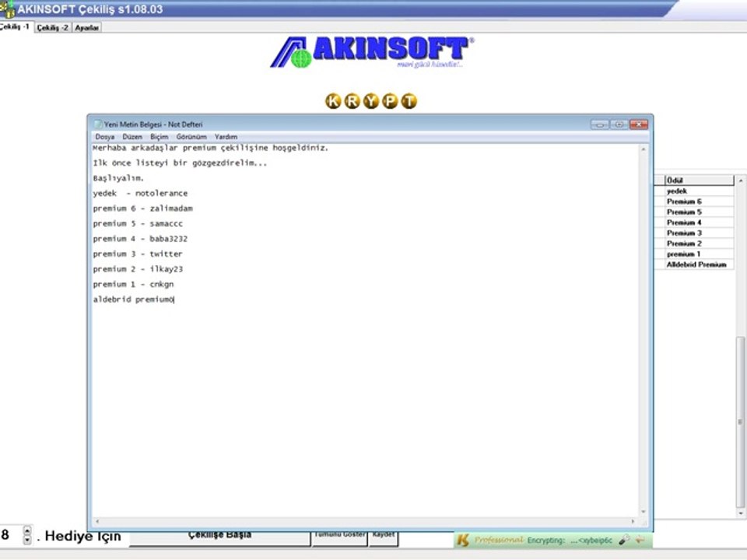Click the prize list scroll-down arrow
The height and width of the screenshot is (560, 747).
coord(741,513)
